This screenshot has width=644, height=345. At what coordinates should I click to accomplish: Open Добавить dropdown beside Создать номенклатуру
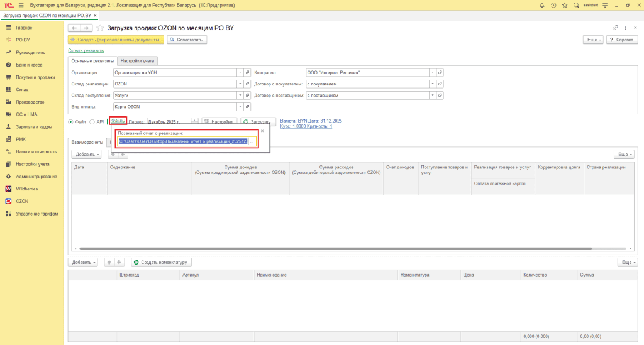click(x=83, y=262)
